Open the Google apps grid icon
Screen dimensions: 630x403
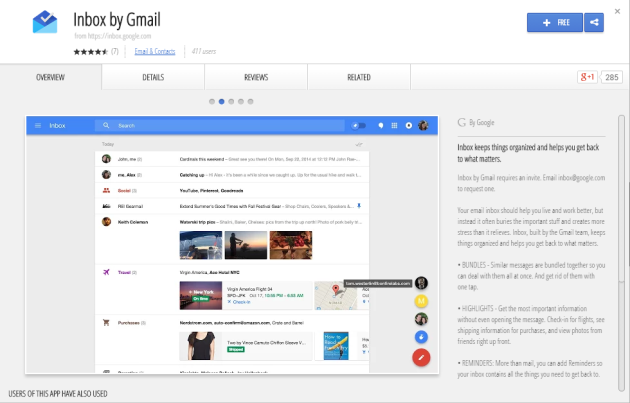tap(394, 126)
